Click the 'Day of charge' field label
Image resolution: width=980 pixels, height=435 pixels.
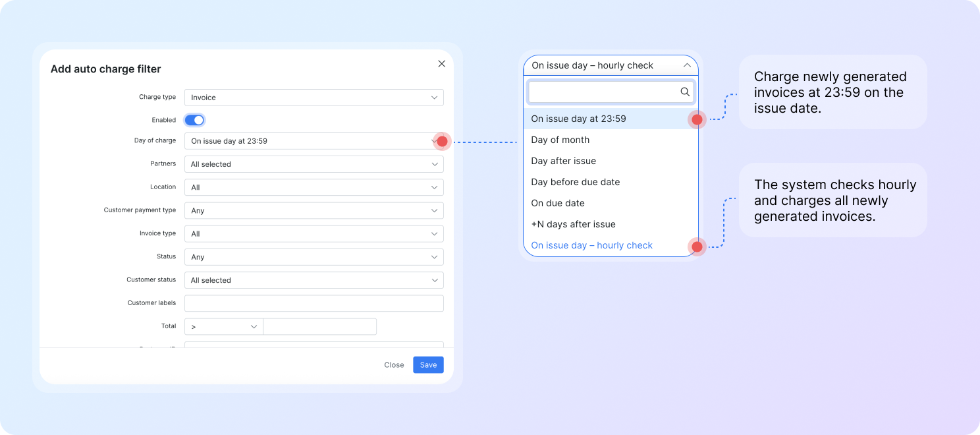tap(155, 140)
